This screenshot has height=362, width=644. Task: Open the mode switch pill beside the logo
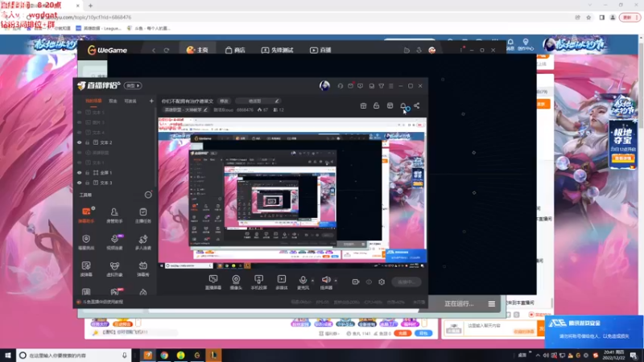coord(133,86)
